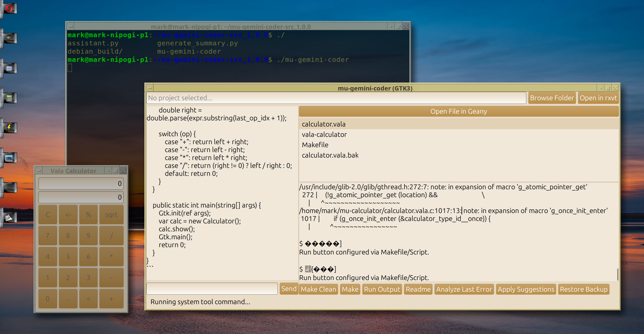Image resolution: width=644 pixels, height=334 pixels.
Task: Open window menu of mu-gemini-coder window
Action: 150,88
